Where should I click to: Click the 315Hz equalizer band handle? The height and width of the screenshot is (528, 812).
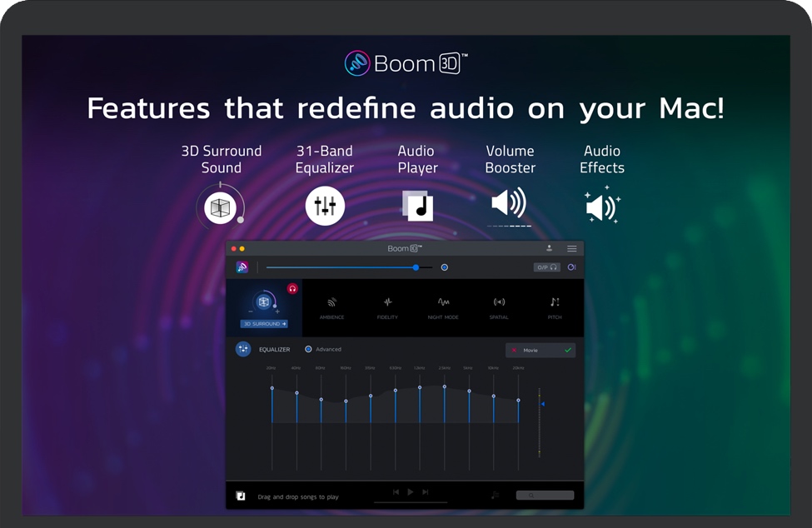coord(371,396)
